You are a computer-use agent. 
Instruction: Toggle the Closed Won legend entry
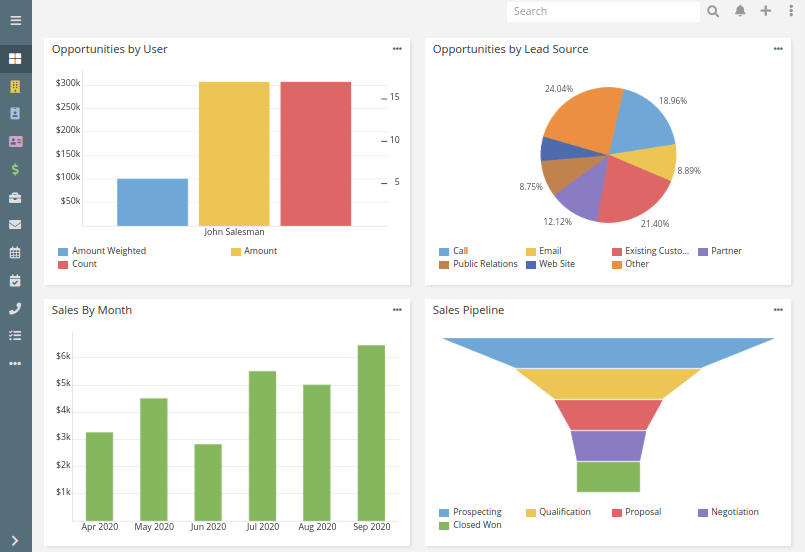pos(470,525)
